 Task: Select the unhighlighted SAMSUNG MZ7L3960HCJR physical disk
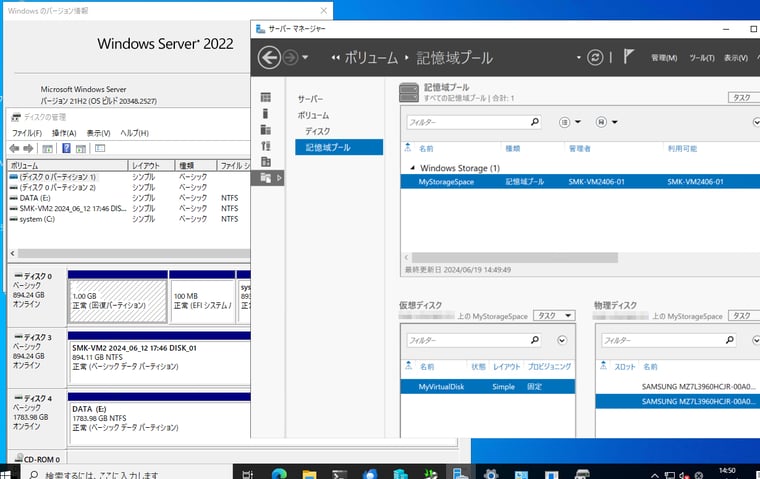[x=678, y=386]
